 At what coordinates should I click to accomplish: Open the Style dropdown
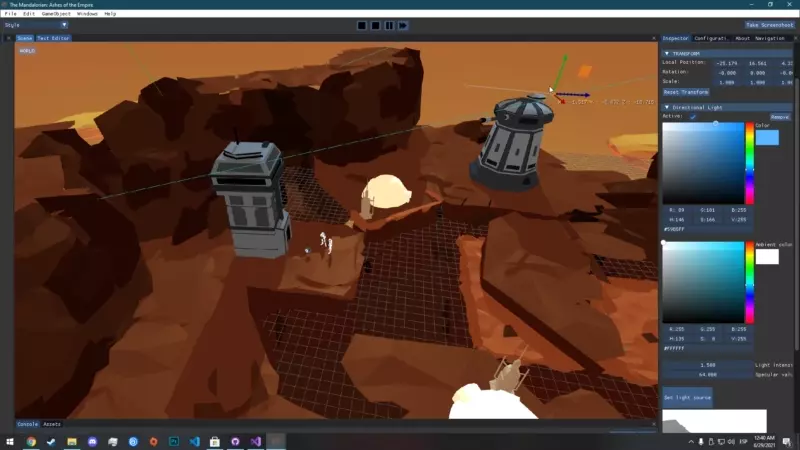(x=36, y=25)
